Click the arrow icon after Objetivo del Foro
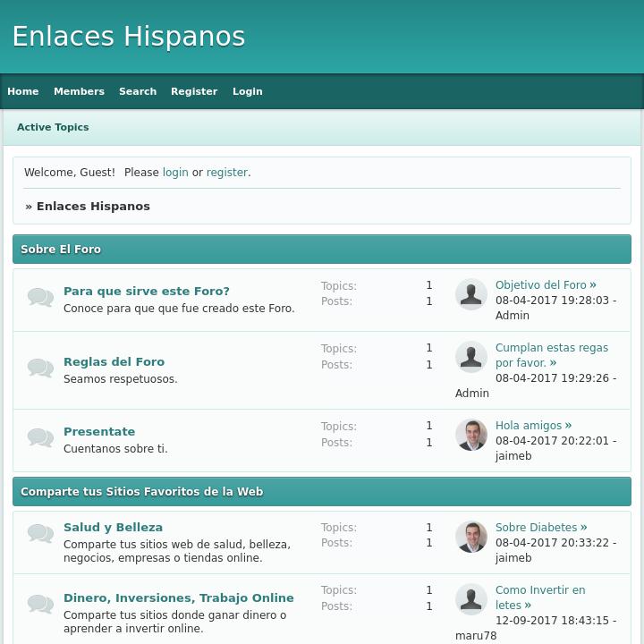 tap(593, 285)
